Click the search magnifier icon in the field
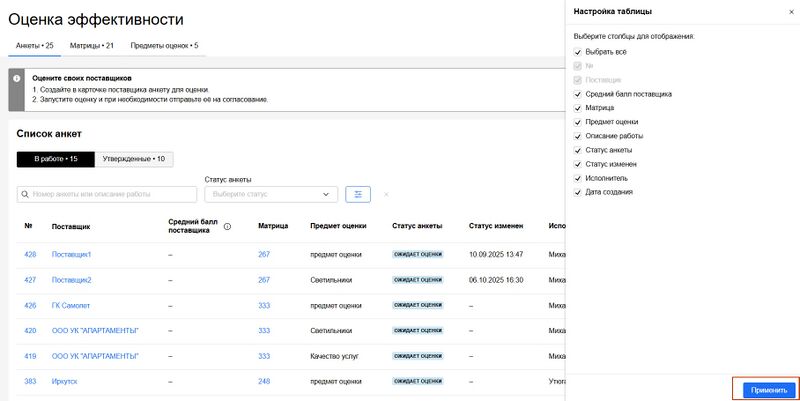This screenshot has width=800, height=401. (26, 194)
